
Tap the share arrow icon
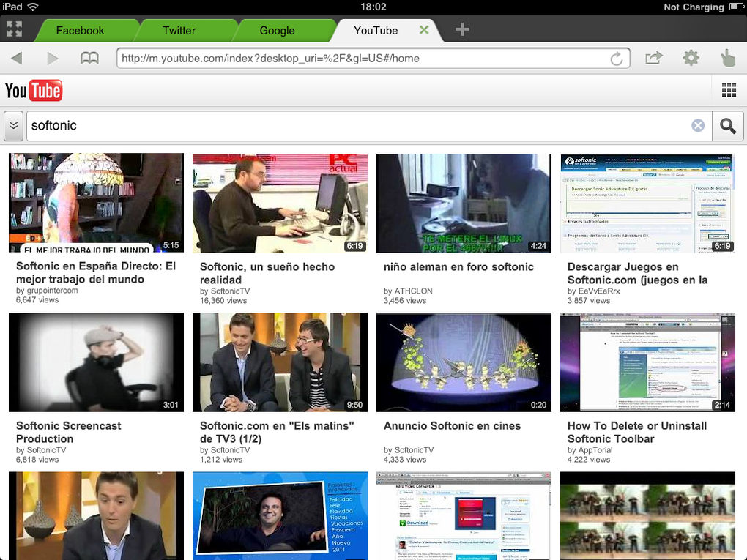point(653,58)
